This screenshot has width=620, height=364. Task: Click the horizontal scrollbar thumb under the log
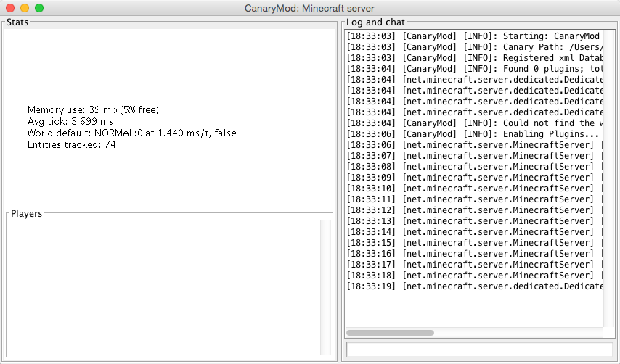pos(391,333)
